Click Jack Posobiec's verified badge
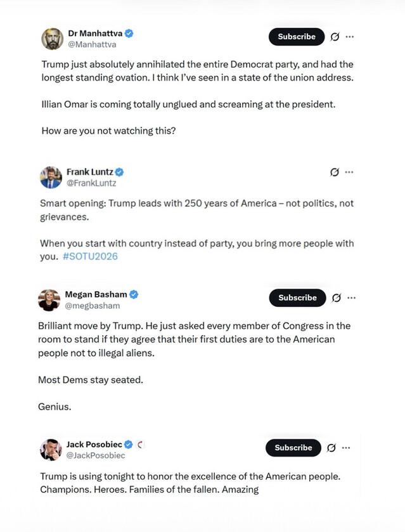The height and width of the screenshot is (532, 405). (128, 444)
